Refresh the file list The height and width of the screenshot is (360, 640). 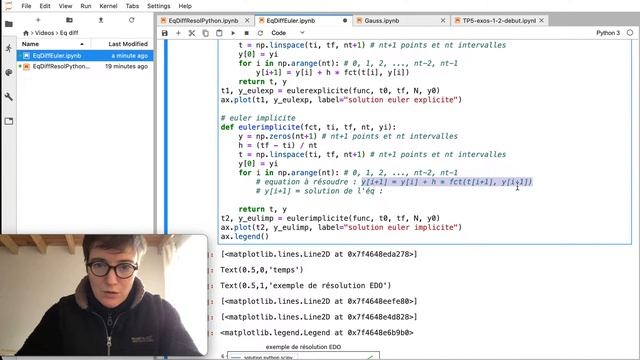(131, 20)
